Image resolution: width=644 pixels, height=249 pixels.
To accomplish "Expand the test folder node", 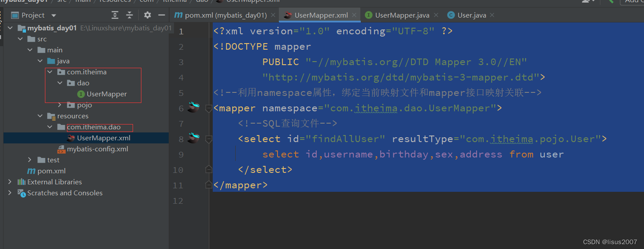I will pos(30,160).
